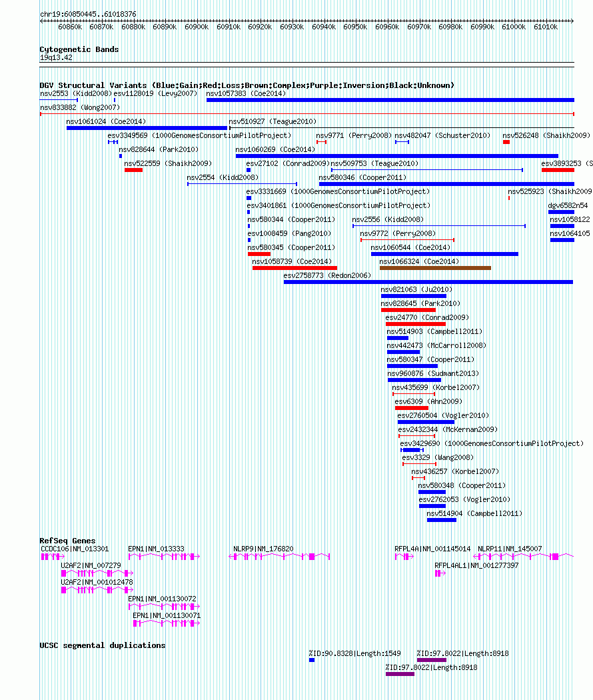Click the nsv2554 (Kidd2008) interval line
The height and width of the screenshot is (700, 593).
coord(243,184)
